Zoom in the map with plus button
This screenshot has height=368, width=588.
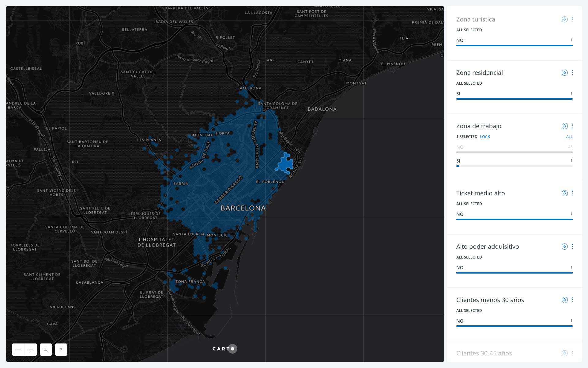click(x=31, y=350)
